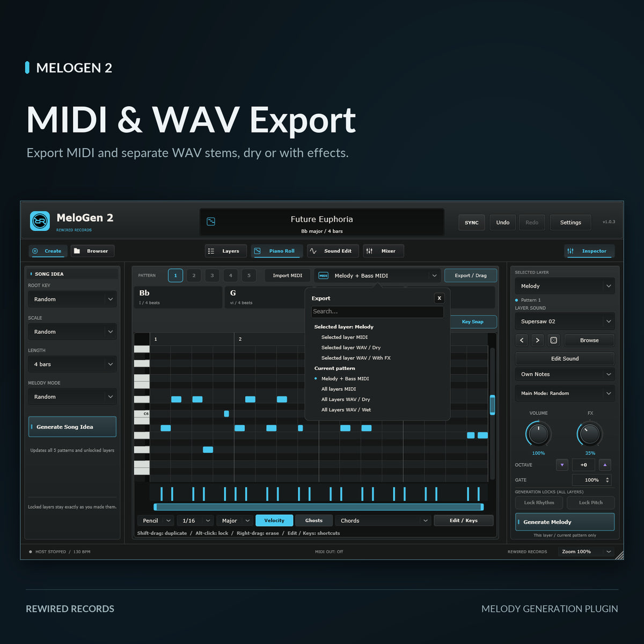Image resolution: width=644 pixels, height=644 pixels.
Task: Open the 1/16 grid dropdown
Action: [196, 520]
